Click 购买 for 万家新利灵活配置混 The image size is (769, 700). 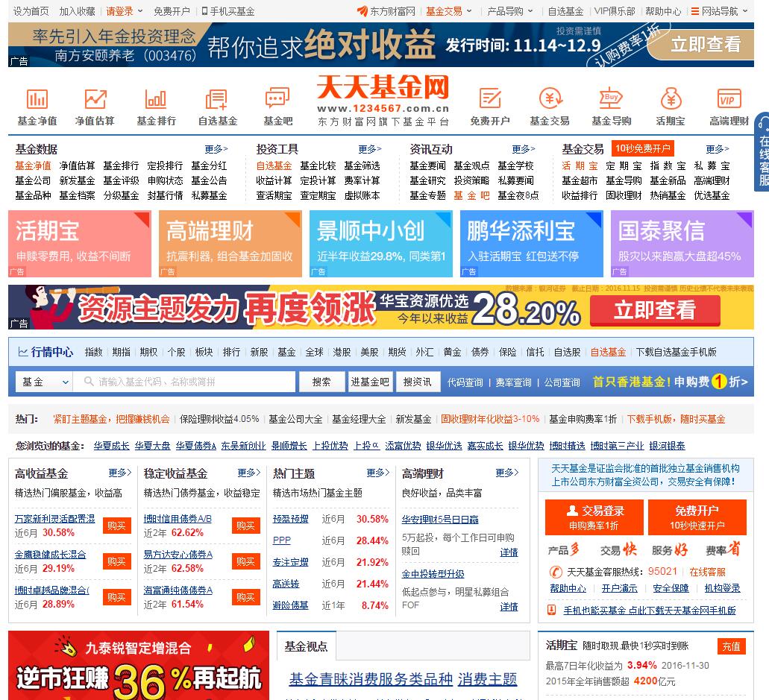tap(116, 526)
